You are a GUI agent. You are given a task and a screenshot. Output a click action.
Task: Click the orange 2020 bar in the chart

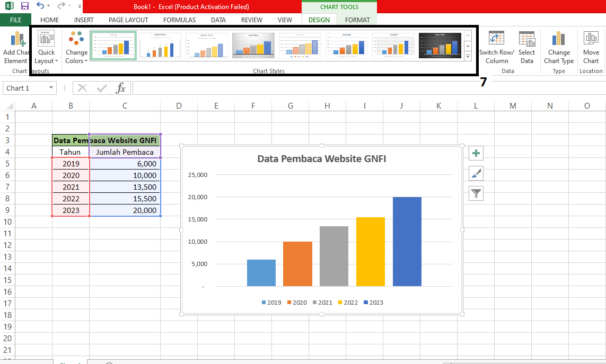[297, 264]
